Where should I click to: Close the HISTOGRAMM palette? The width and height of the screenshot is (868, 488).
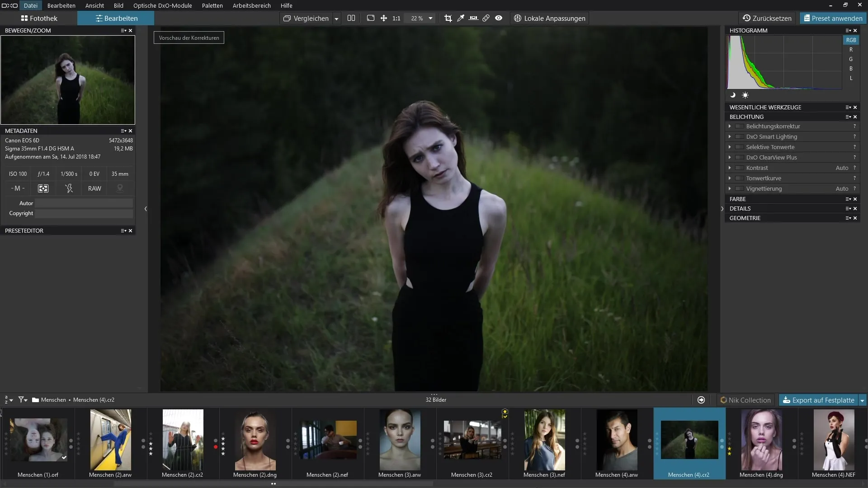(855, 30)
